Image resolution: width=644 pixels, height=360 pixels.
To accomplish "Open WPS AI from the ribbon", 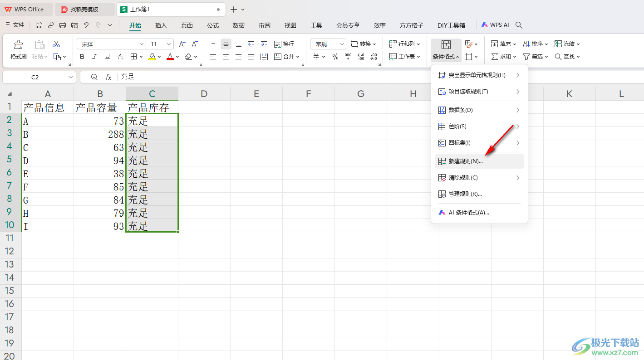I will pyautogui.click(x=495, y=25).
